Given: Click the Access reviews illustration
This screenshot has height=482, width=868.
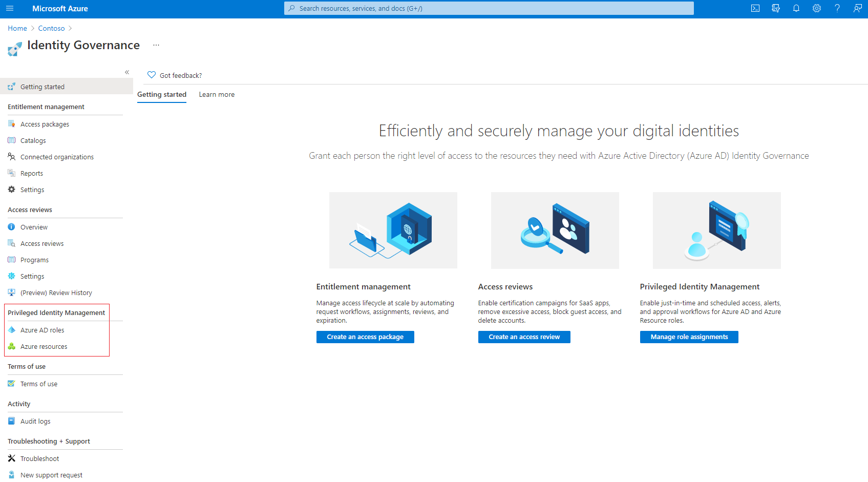Looking at the screenshot, I should 555,230.
